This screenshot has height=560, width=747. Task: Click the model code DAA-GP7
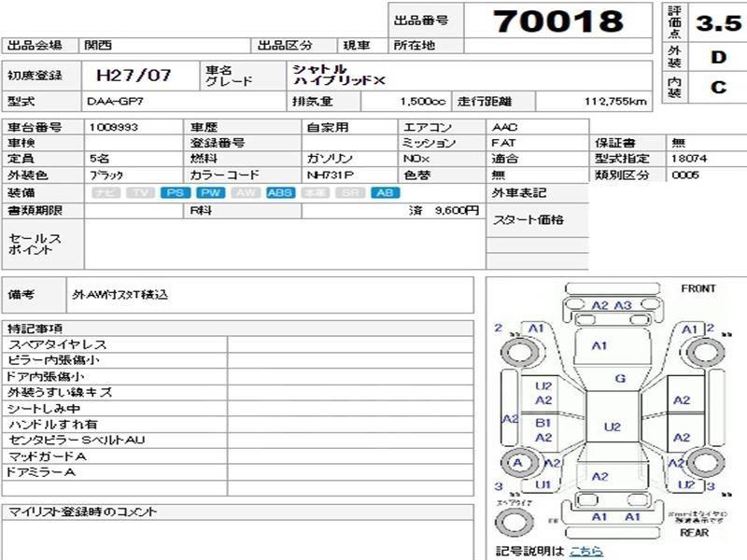click(x=115, y=102)
